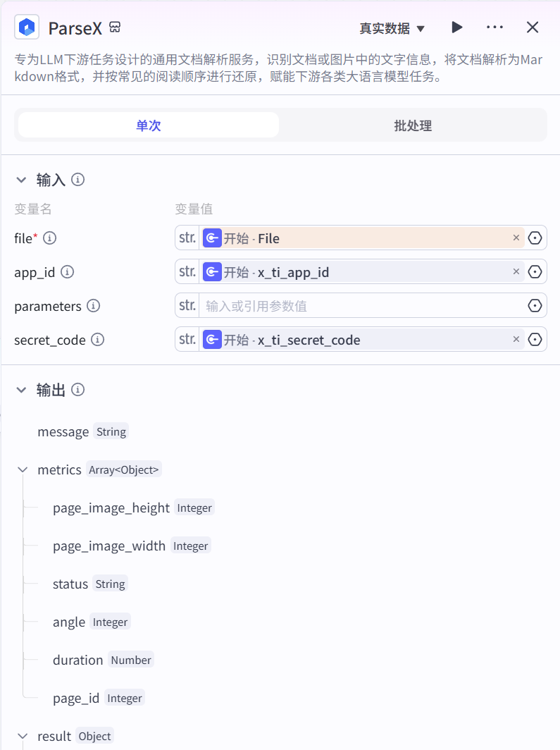Collapse the 输入 section
The width and height of the screenshot is (560, 750).
point(22,180)
